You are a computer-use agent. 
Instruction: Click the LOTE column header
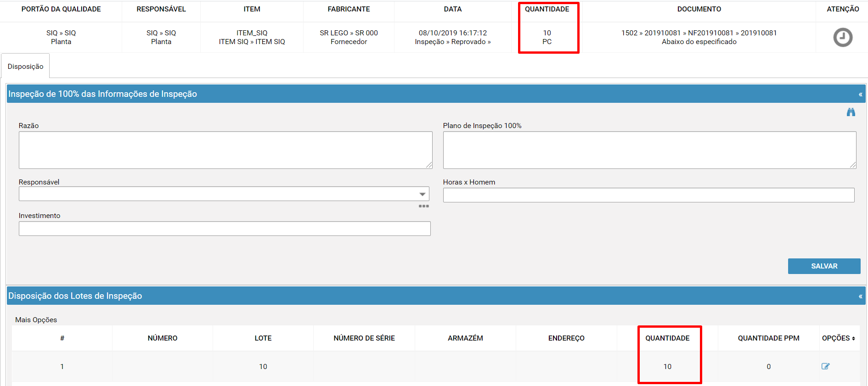(263, 338)
